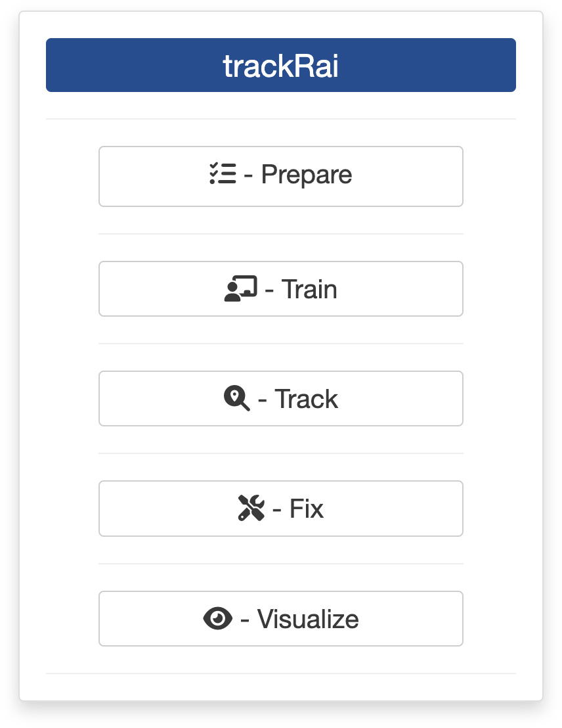The image size is (562, 728).
Task: Click the dash before the word Fix
Action: tap(277, 510)
